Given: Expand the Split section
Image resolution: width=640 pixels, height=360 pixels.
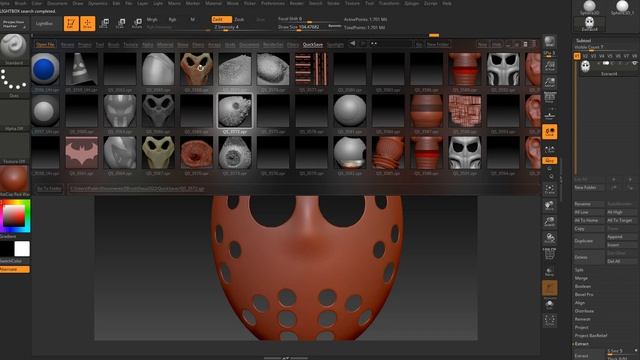Looking at the screenshot, I should click(579, 270).
